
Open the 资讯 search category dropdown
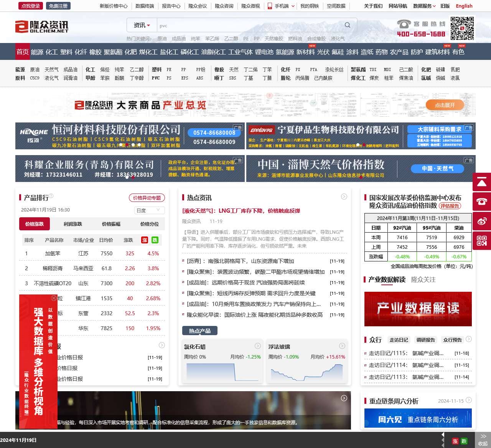coord(142,25)
